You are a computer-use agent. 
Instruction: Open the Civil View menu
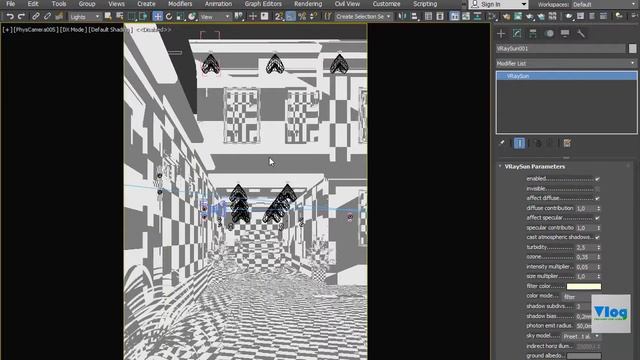pyautogui.click(x=347, y=4)
